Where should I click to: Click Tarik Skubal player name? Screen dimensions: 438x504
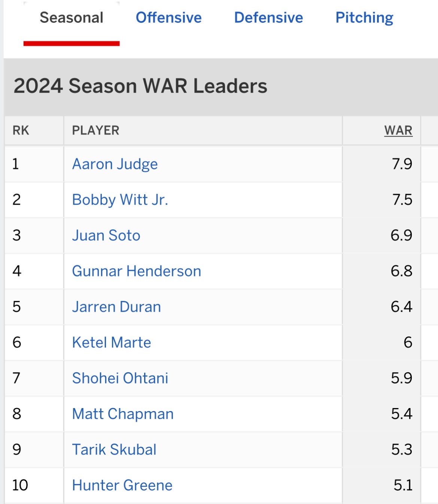[x=114, y=449]
